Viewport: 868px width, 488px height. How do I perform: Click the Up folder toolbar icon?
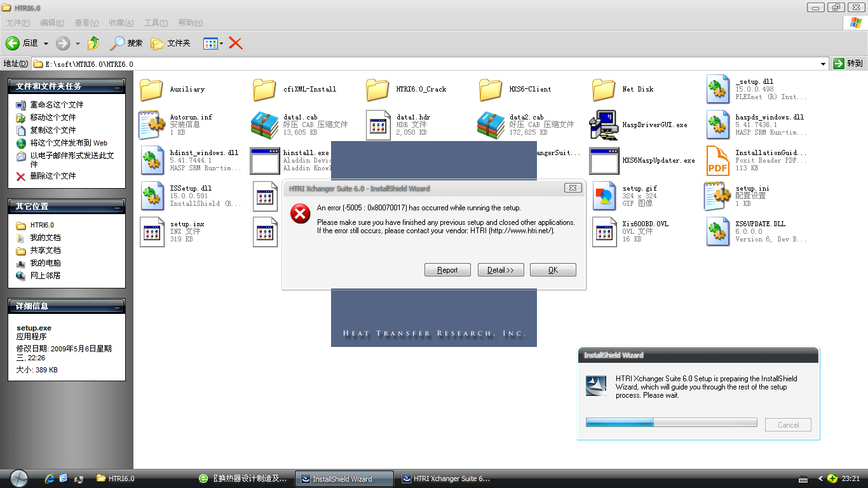click(x=93, y=43)
